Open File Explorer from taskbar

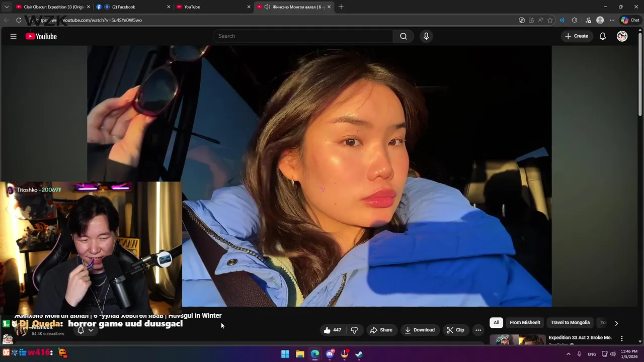tap(300, 354)
